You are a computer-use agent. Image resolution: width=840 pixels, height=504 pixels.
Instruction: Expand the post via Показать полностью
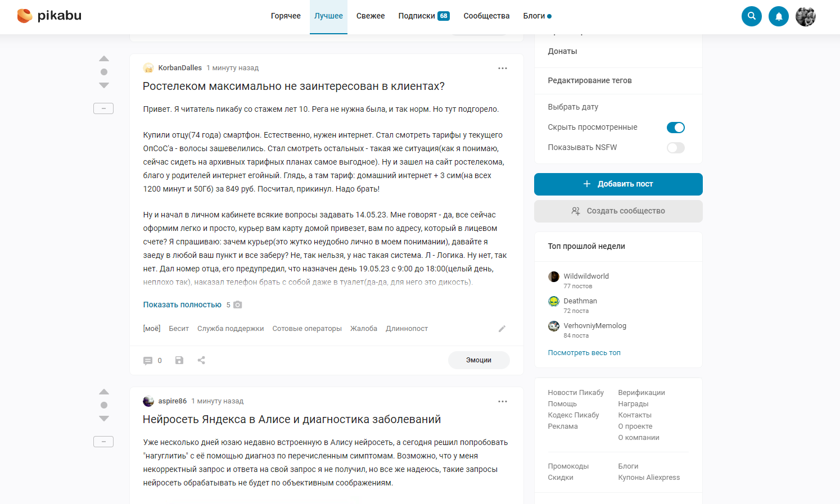(x=182, y=305)
